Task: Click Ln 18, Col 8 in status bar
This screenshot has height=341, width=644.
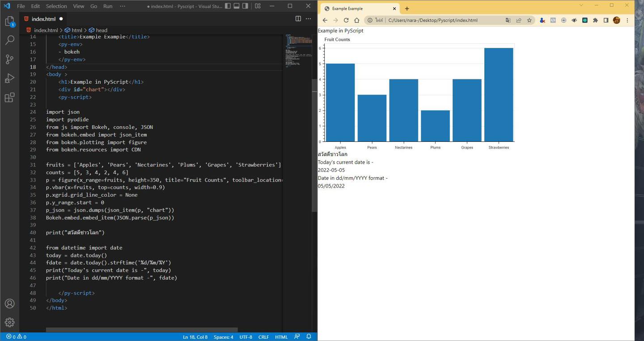Action: point(195,337)
